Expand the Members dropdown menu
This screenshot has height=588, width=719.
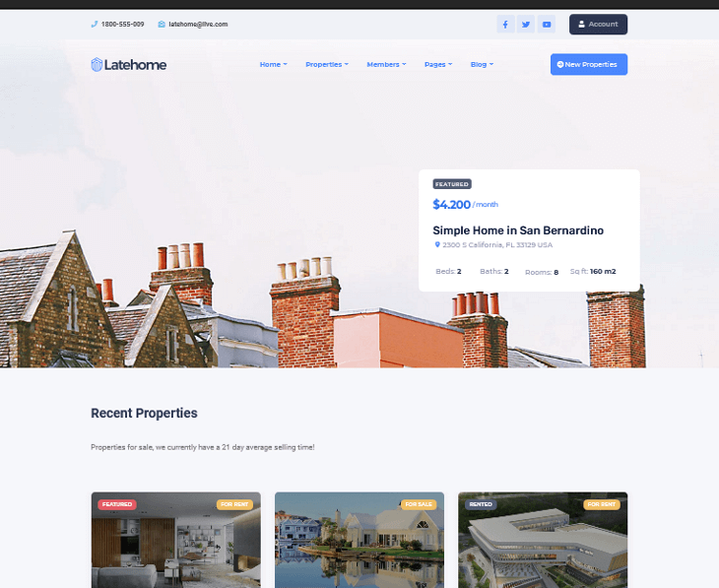(x=386, y=65)
